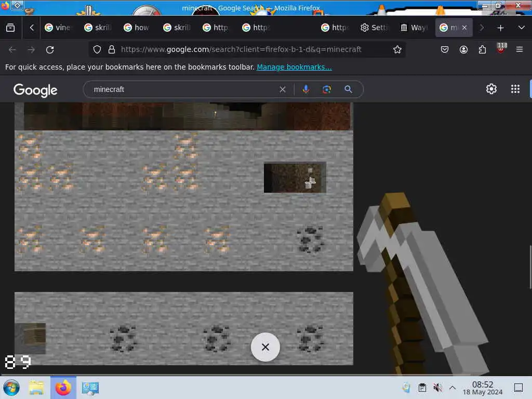532x399 pixels.
Task: Open the extensions puzzle-piece menu
Action: (x=482, y=50)
